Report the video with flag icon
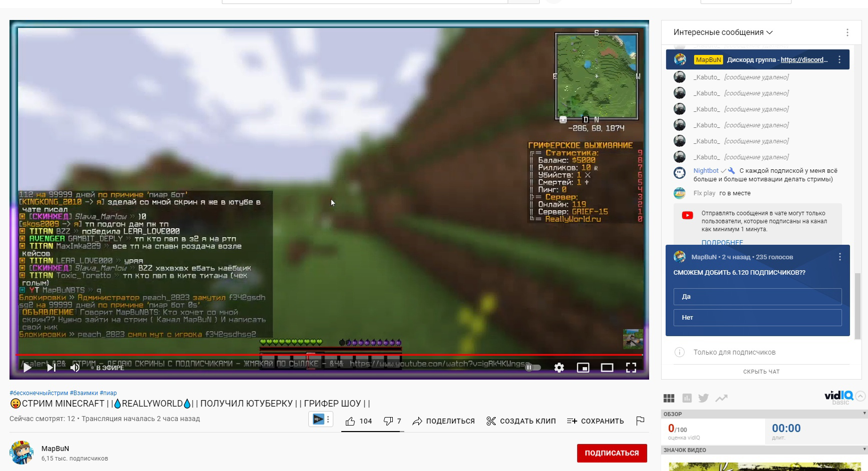868x471 pixels. (640, 421)
